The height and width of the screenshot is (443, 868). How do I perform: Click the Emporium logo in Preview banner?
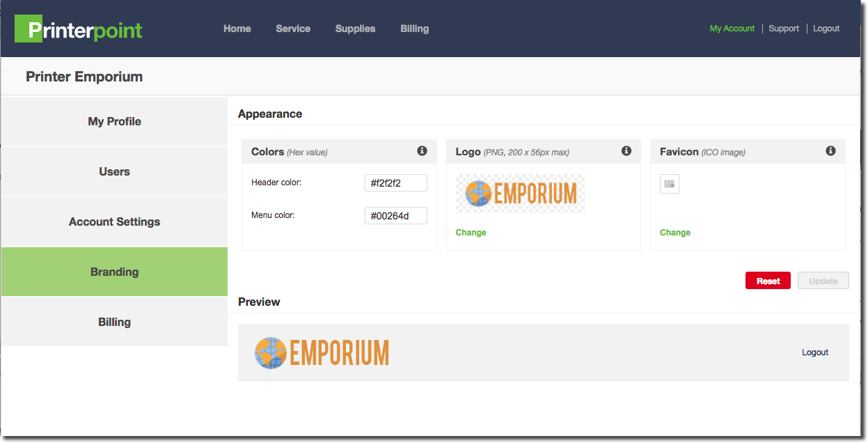[x=322, y=353]
